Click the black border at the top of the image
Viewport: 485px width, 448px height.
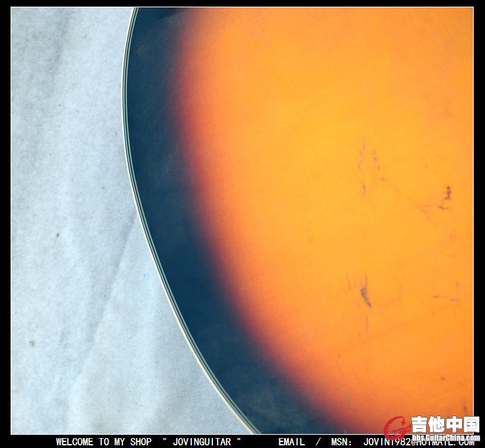point(242,3)
